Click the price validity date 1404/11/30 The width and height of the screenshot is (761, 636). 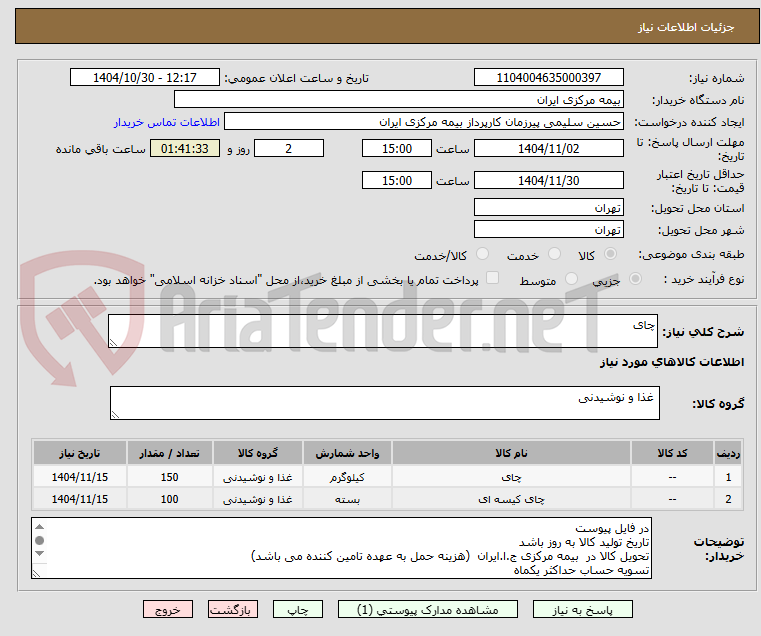click(548, 180)
